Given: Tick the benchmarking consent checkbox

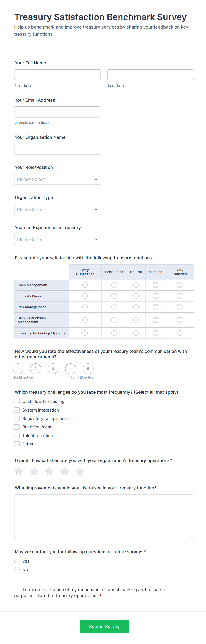Looking at the screenshot, I should pyautogui.click(x=17, y=590).
